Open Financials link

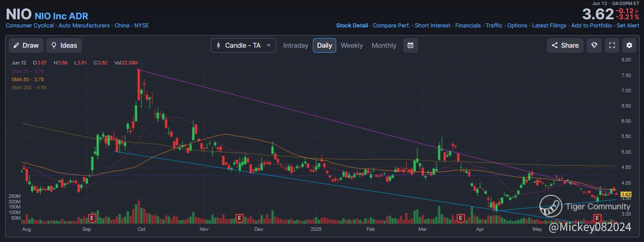click(468, 25)
